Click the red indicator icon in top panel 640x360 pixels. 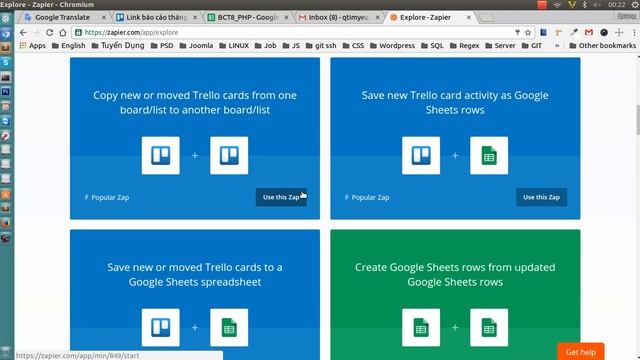pos(542,4)
